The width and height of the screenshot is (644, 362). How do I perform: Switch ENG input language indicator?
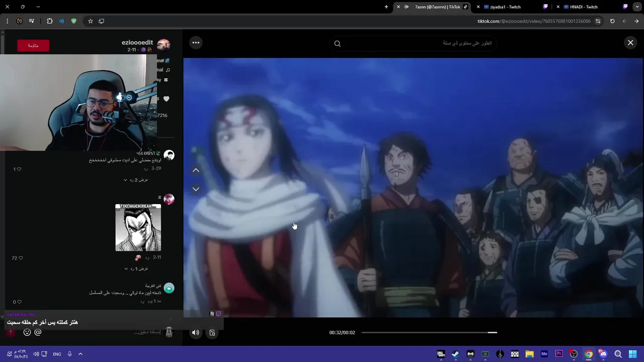click(x=57, y=354)
